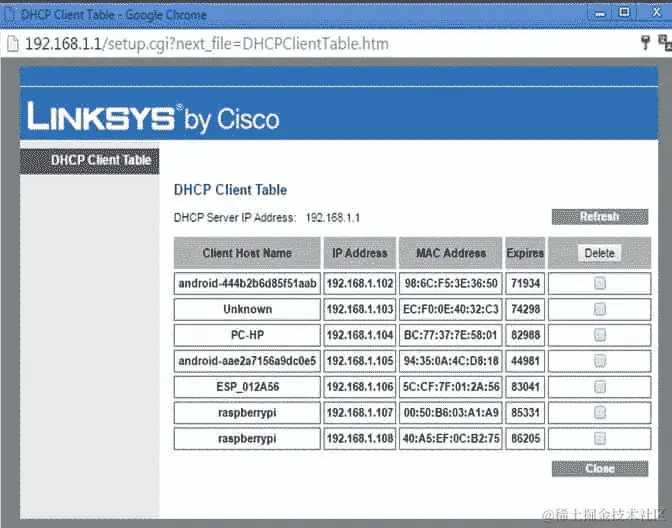This screenshot has height=528, width=672.
Task: Click IP address 192.168.1.105
Action: [360, 361]
